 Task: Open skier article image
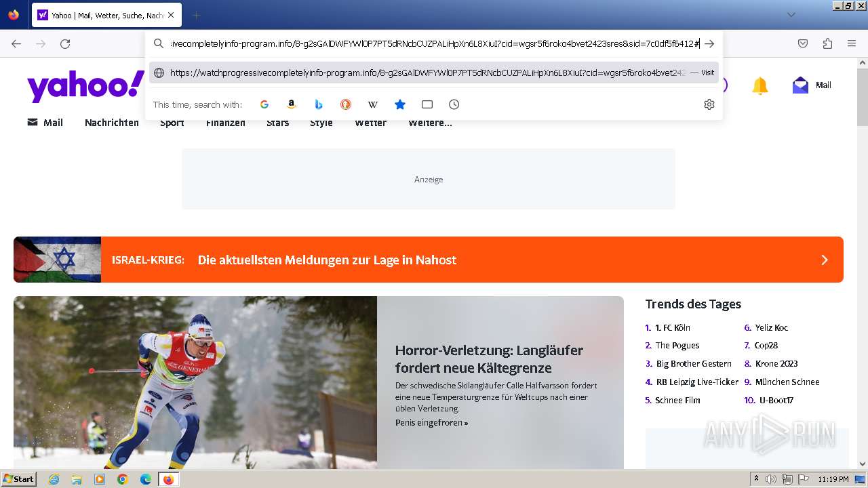coord(195,382)
